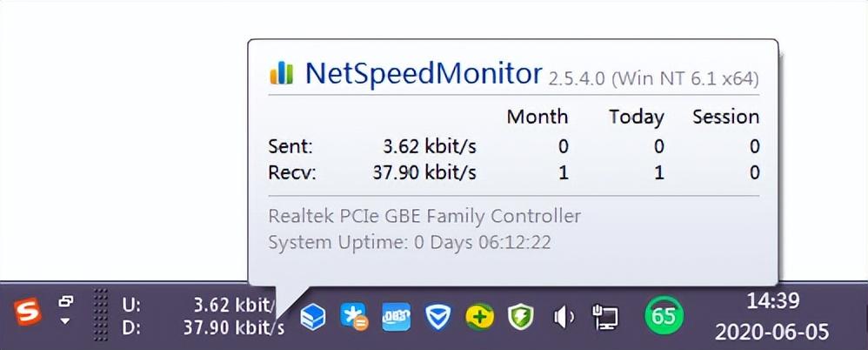
Task: Click the NetSpeedMonitor upload speed readout
Action: point(204,304)
